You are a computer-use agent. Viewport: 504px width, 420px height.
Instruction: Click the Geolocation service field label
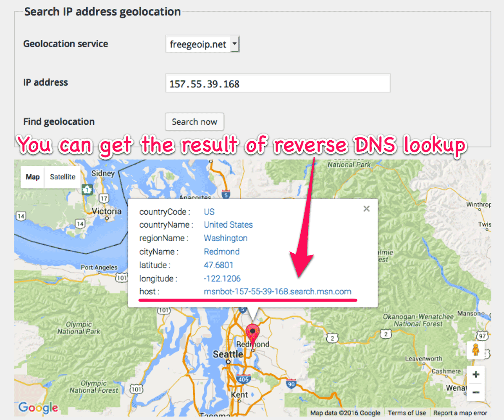click(66, 44)
